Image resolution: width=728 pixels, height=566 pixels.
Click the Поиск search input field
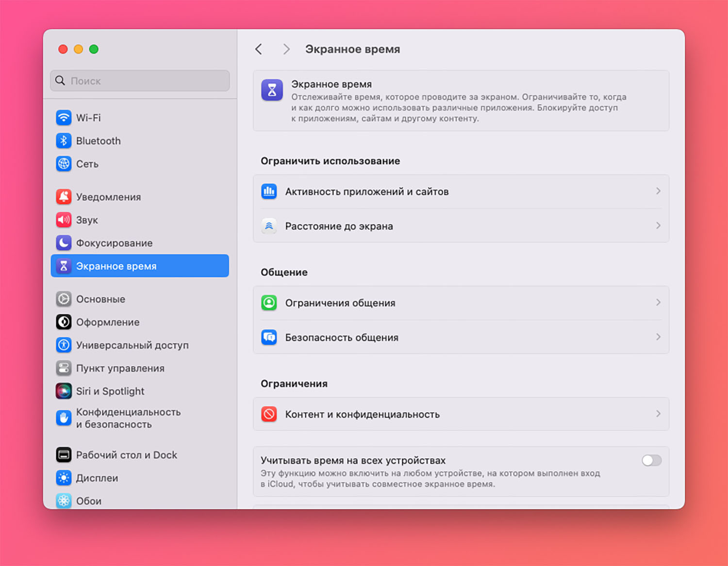tap(140, 81)
